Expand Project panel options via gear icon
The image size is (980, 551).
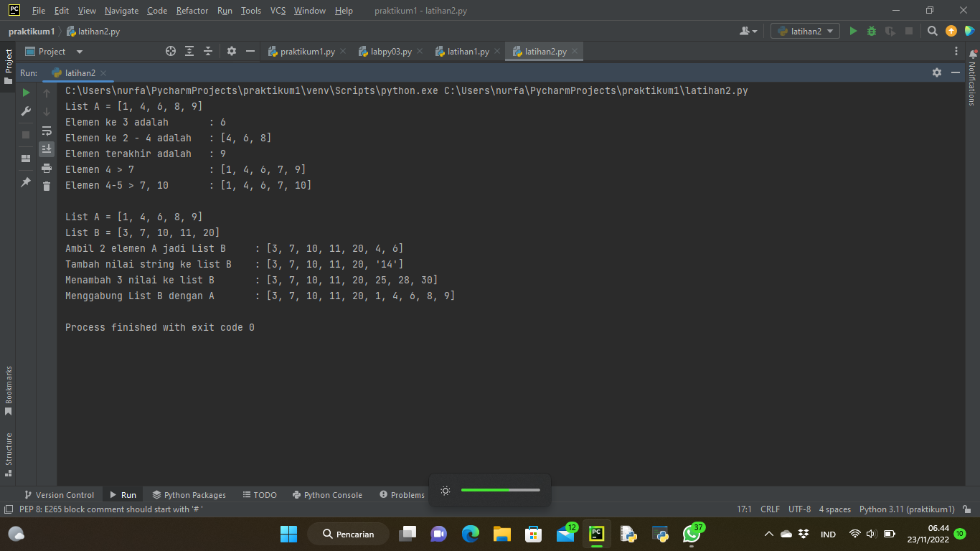point(231,51)
